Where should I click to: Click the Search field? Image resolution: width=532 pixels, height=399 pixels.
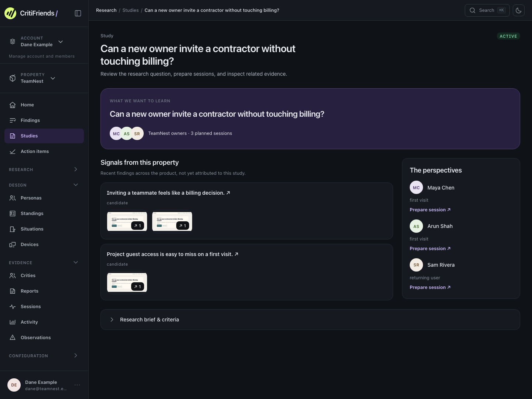[x=487, y=10]
